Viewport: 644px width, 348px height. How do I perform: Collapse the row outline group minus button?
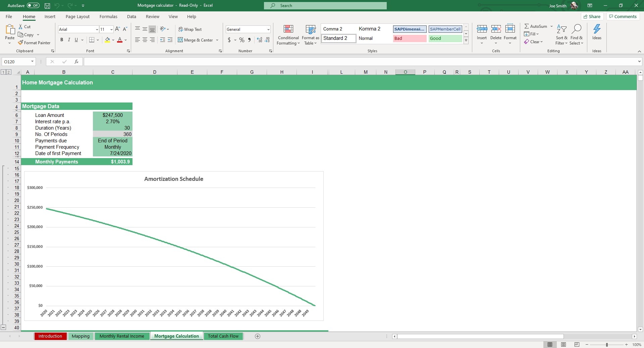pyautogui.click(x=3, y=328)
